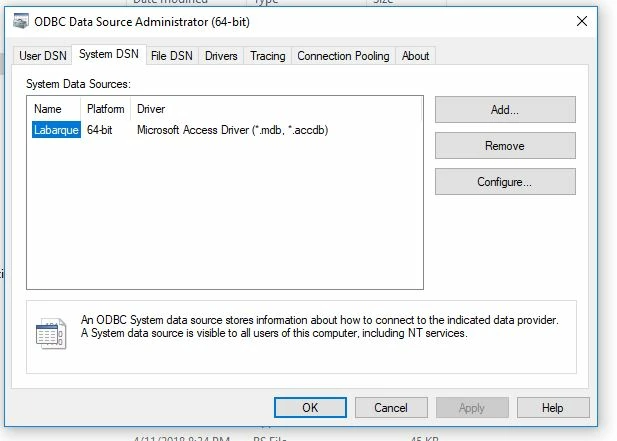
Task: Go to the Drivers tab
Action: (221, 56)
